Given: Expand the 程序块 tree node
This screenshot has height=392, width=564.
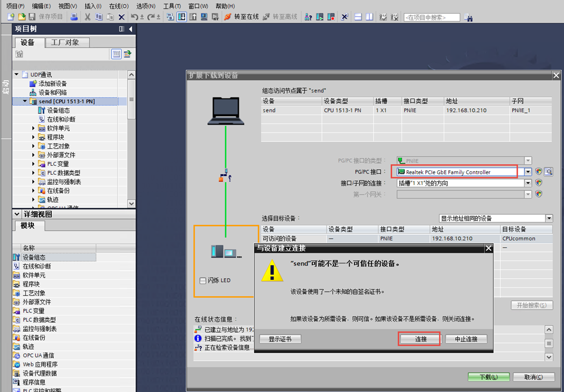Looking at the screenshot, I should click(34, 137).
